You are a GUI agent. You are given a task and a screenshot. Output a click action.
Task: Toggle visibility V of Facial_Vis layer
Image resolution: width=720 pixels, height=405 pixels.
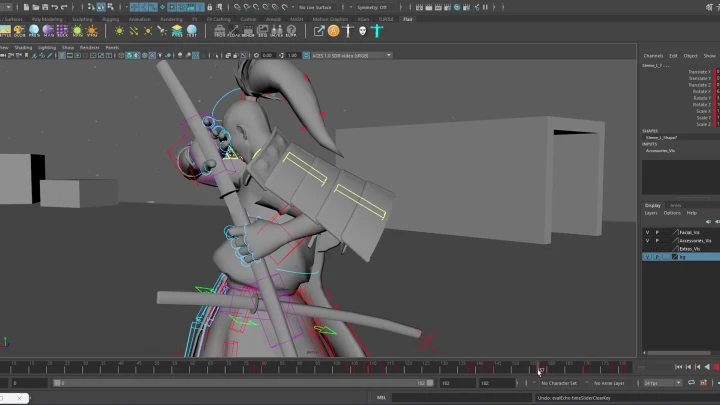647,232
